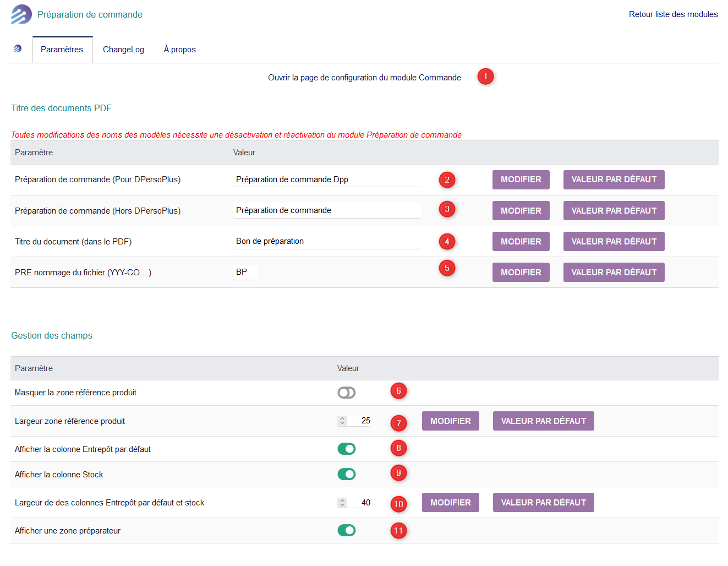This screenshot has height=566, width=728.
Task: Reset PRE nommage du fichier to default value
Action: pos(614,273)
